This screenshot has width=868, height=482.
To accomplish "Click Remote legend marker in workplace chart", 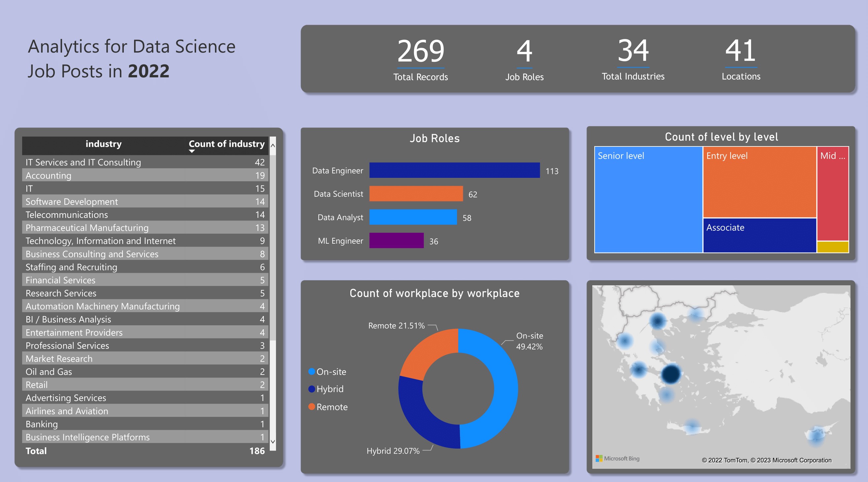I will coord(311,407).
